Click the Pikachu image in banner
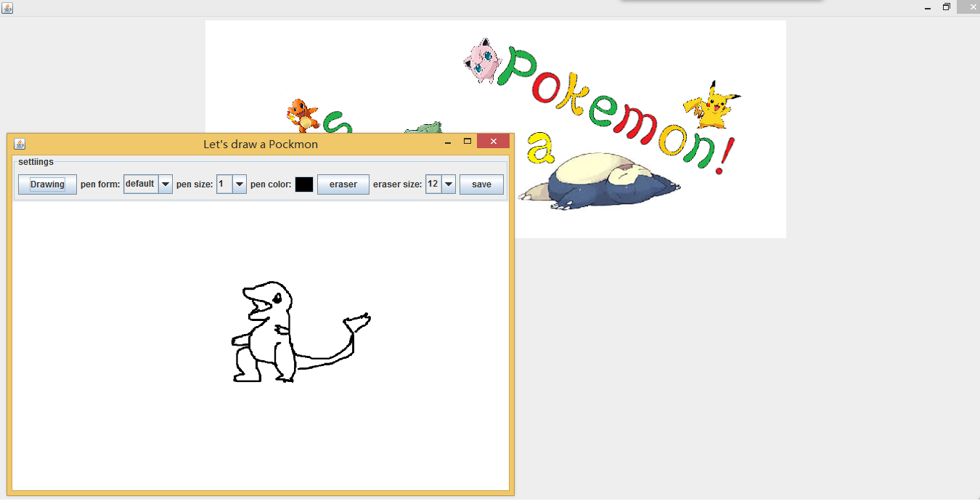 tap(711, 107)
